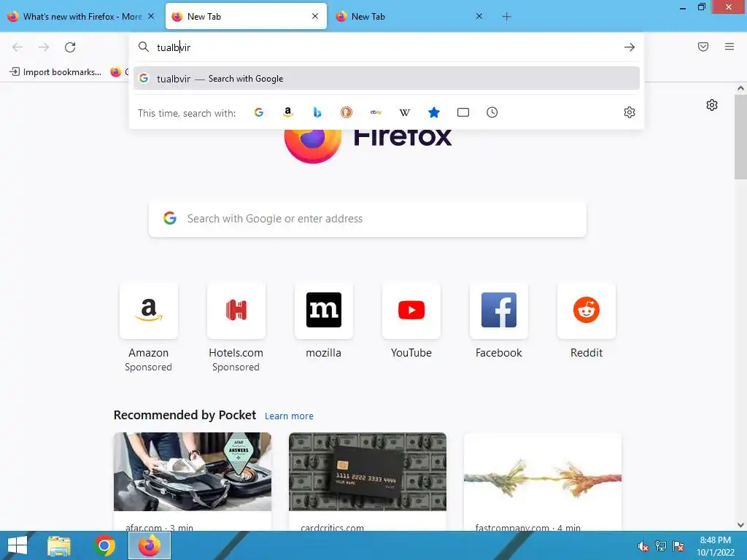Image resolution: width=747 pixels, height=560 pixels.
Task: Search this time with Google icon
Action: [x=259, y=112]
